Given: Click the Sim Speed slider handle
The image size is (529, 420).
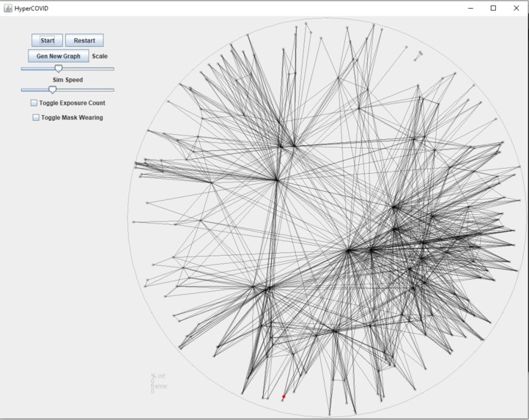Looking at the screenshot, I should coord(52,90).
